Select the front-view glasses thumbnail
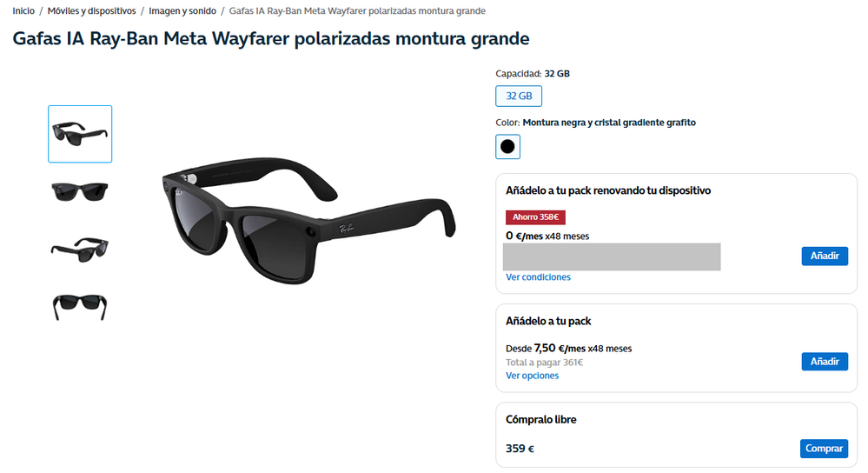This screenshot has width=868, height=473. [80, 191]
